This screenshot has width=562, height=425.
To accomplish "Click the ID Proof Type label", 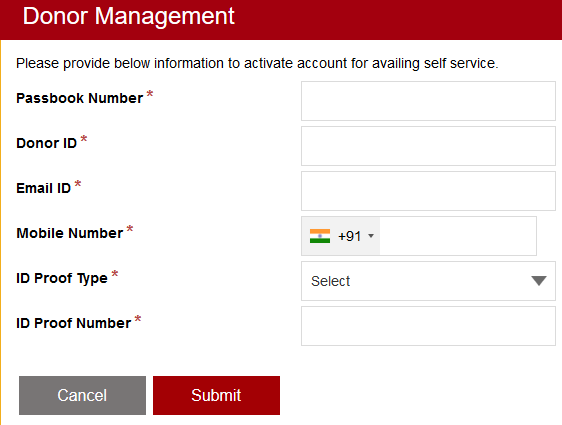I will point(62,278).
